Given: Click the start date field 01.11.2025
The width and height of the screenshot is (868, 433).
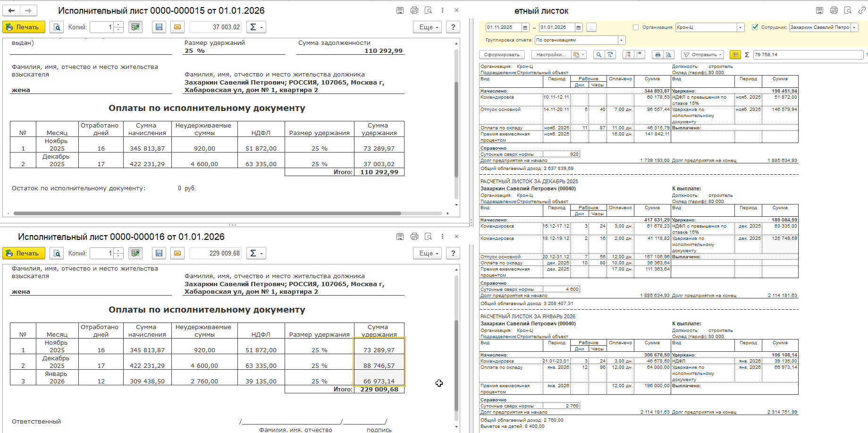Looking at the screenshot, I should (x=503, y=27).
